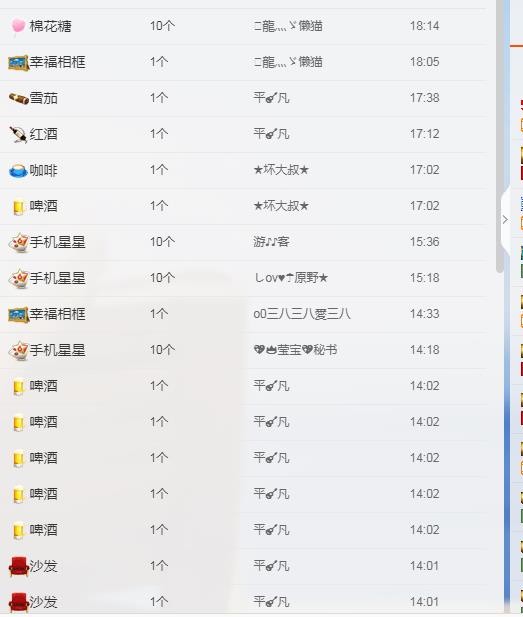Click the 14:18 timestamp
The image size is (523, 617).
(424, 350)
